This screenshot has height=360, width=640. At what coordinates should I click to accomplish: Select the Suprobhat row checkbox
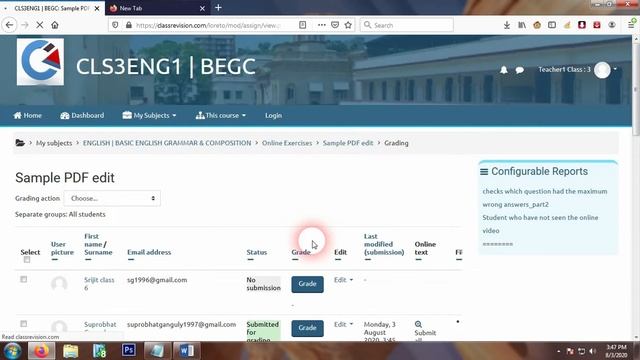coord(24,324)
